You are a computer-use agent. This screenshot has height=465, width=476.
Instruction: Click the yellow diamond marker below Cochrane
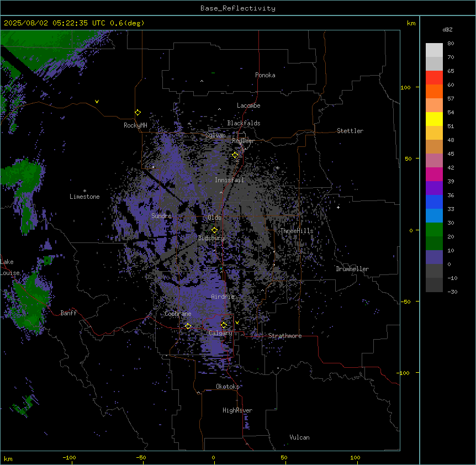pyautogui.click(x=188, y=326)
